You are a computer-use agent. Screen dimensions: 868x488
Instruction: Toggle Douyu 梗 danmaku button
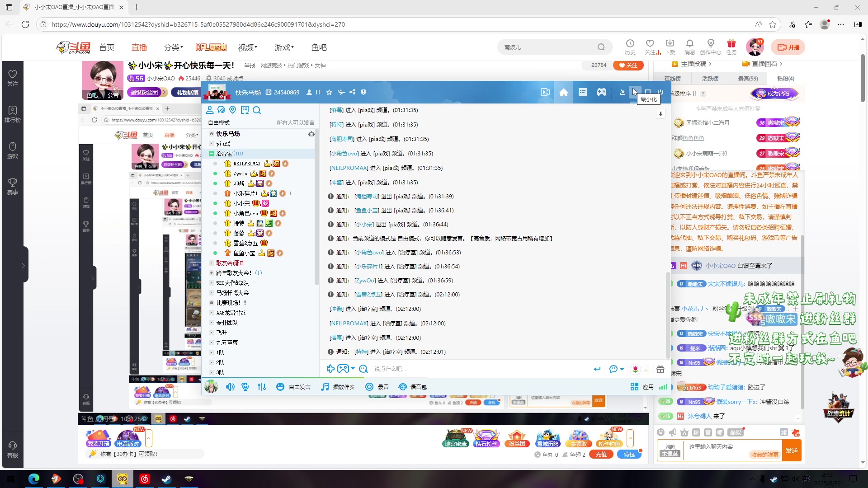point(720,432)
